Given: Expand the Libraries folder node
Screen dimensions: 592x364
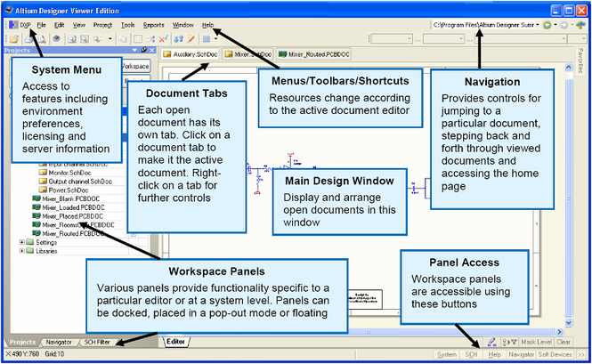Looking at the screenshot, I should pos(22,251).
